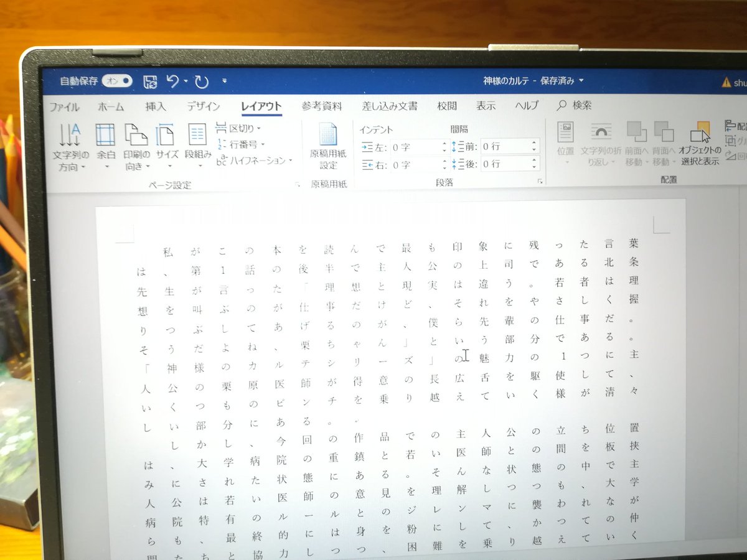
Task: Click 原稿用紙設定 (Manuscript Paper Settings) button
Action: click(328, 147)
